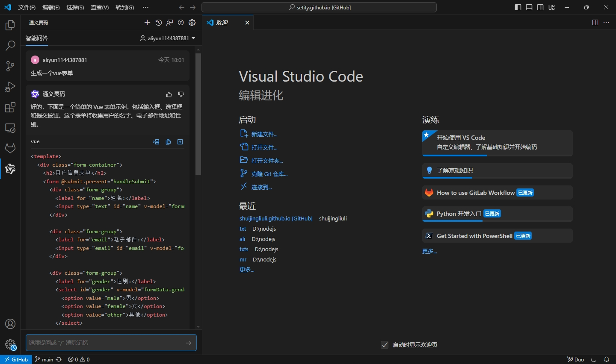
Task: Send the chat message arrow
Action: (x=189, y=343)
